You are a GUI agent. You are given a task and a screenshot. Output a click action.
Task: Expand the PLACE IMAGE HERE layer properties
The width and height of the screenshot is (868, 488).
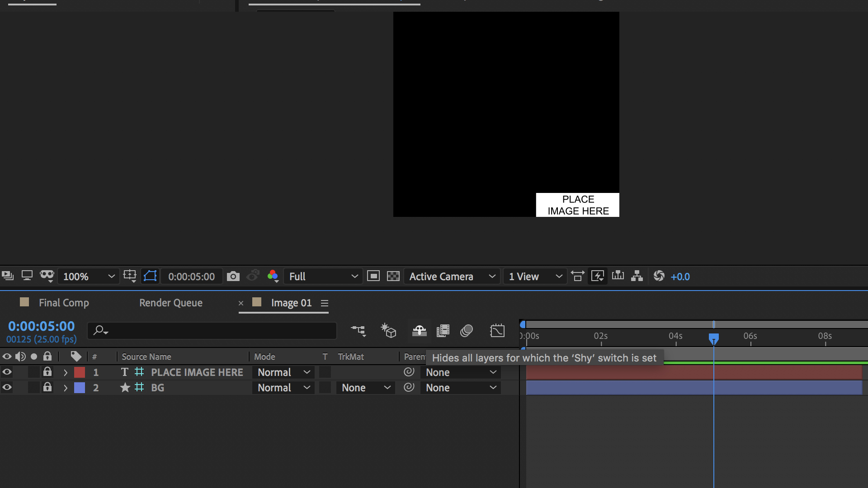point(66,372)
